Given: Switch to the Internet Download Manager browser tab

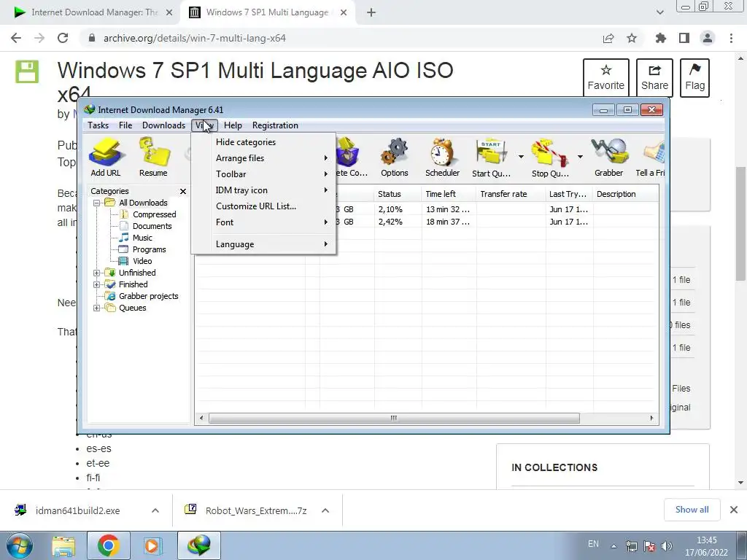Looking at the screenshot, I should 94,13.
